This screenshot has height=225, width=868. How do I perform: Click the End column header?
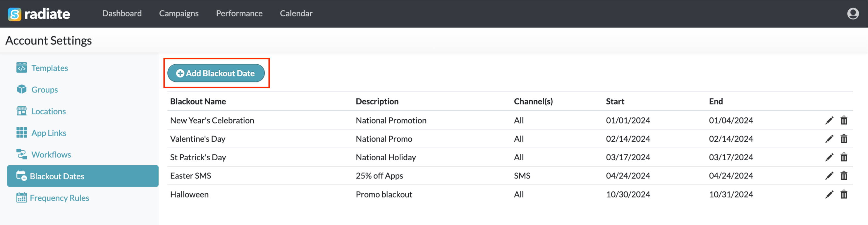pyautogui.click(x=716, y=102)
